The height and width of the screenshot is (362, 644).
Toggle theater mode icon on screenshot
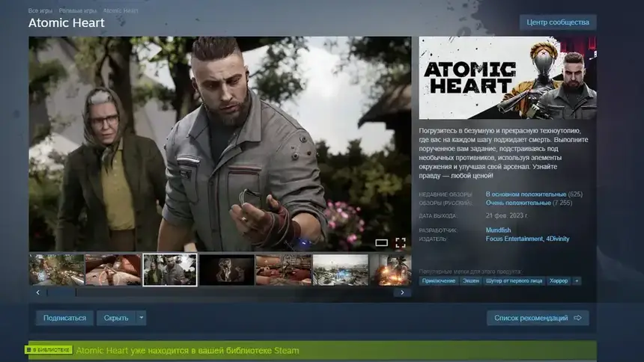pos(381,243)
